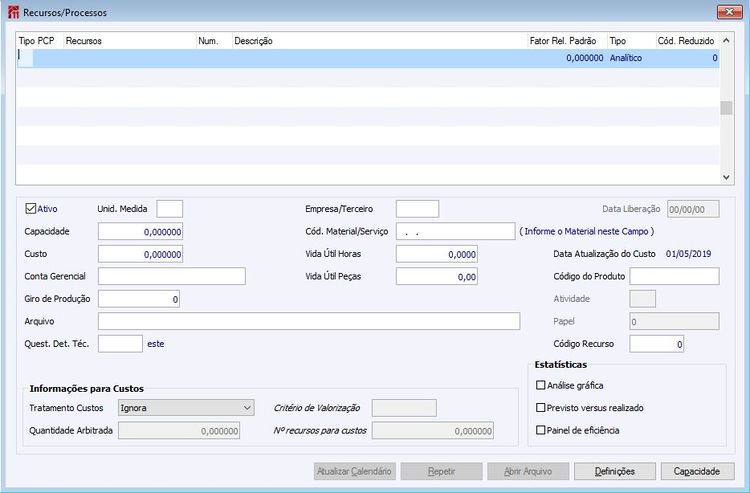The height and width of the screenshot is (493, 750).
Task: Click the Arquivo path field
Action: (x=308, y=321)
